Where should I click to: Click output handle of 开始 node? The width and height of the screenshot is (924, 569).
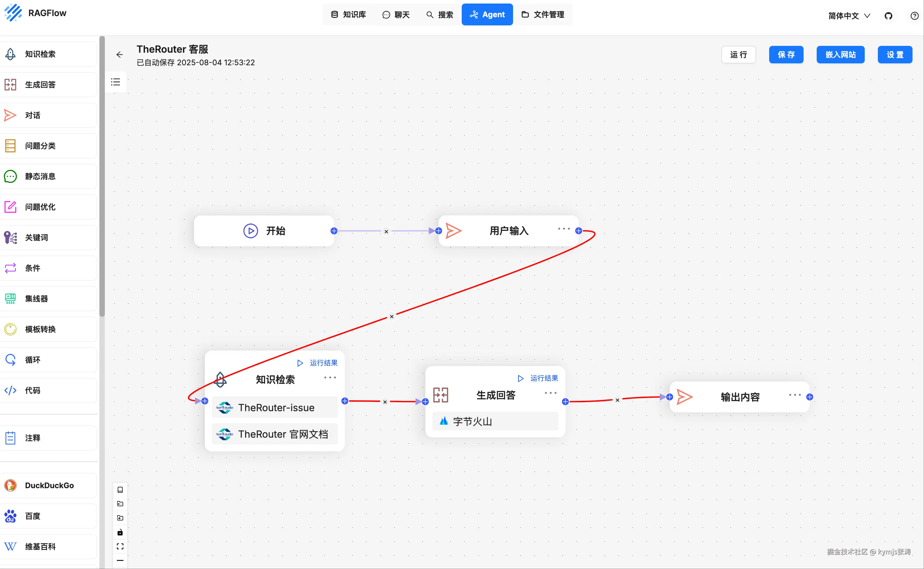point(334,231)
